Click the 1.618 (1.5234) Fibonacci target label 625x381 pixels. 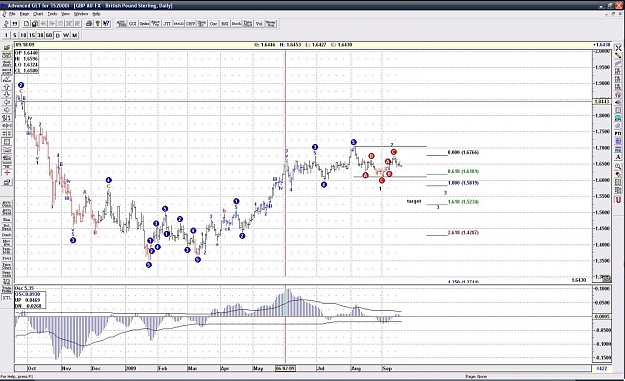tap(463, 202)
